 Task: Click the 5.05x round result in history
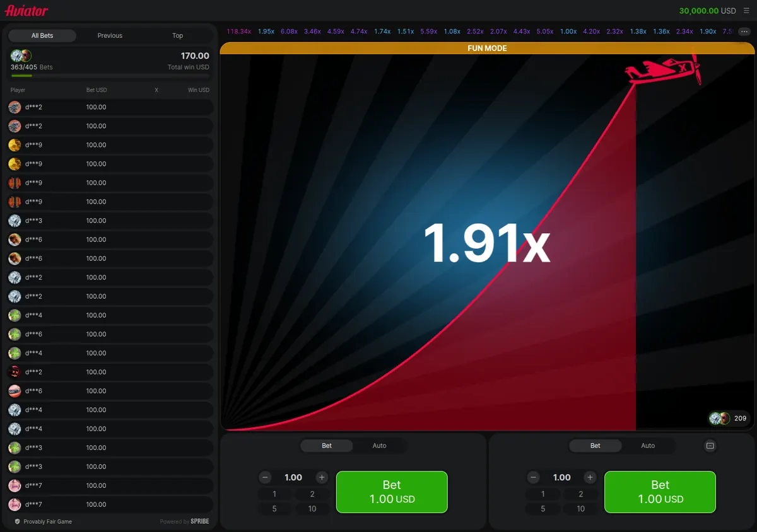pos(545,31)
